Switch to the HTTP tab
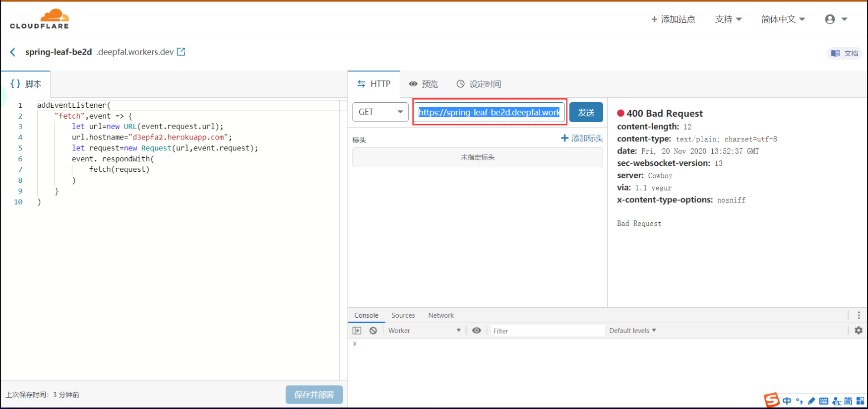Screen dimensions: 868x409 [x=374, y=84]
